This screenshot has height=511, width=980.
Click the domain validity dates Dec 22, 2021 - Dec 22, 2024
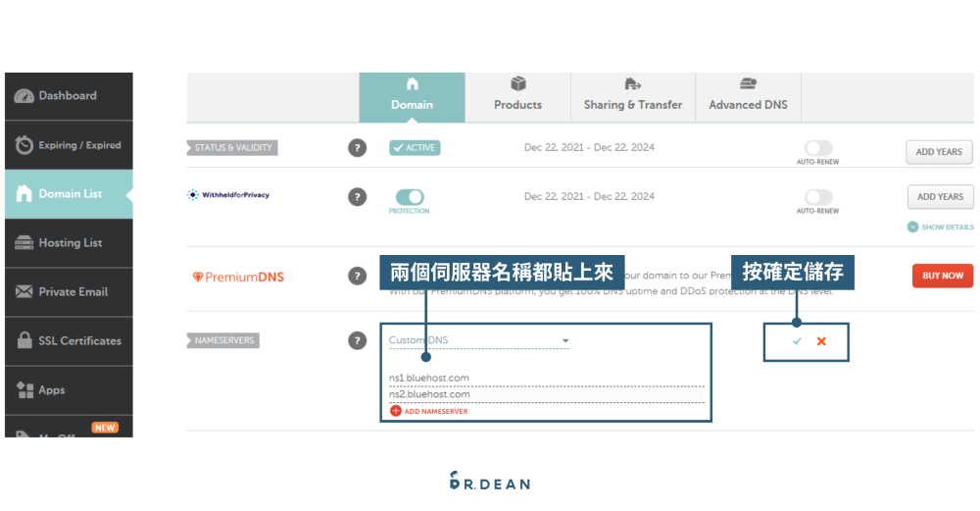[589, 147]
